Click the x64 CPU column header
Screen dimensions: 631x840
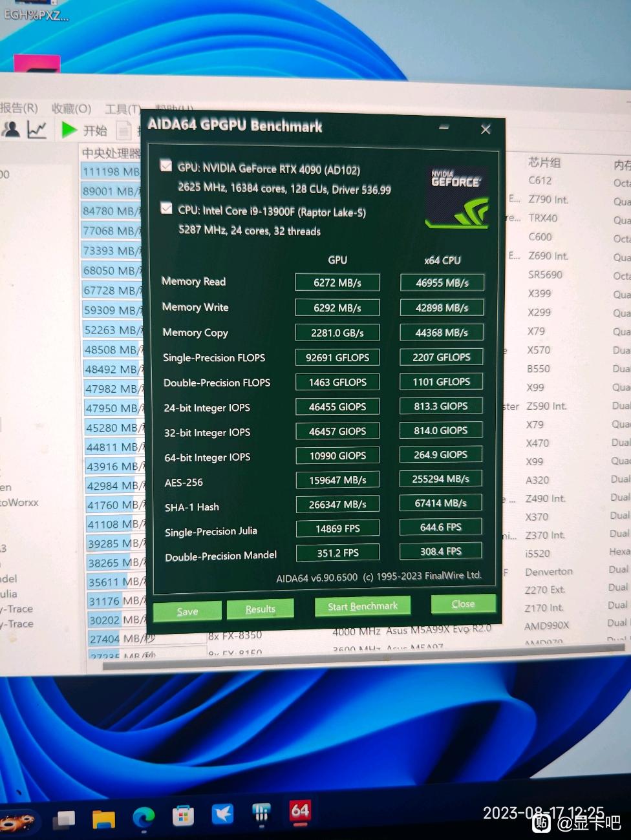(442, 260)
